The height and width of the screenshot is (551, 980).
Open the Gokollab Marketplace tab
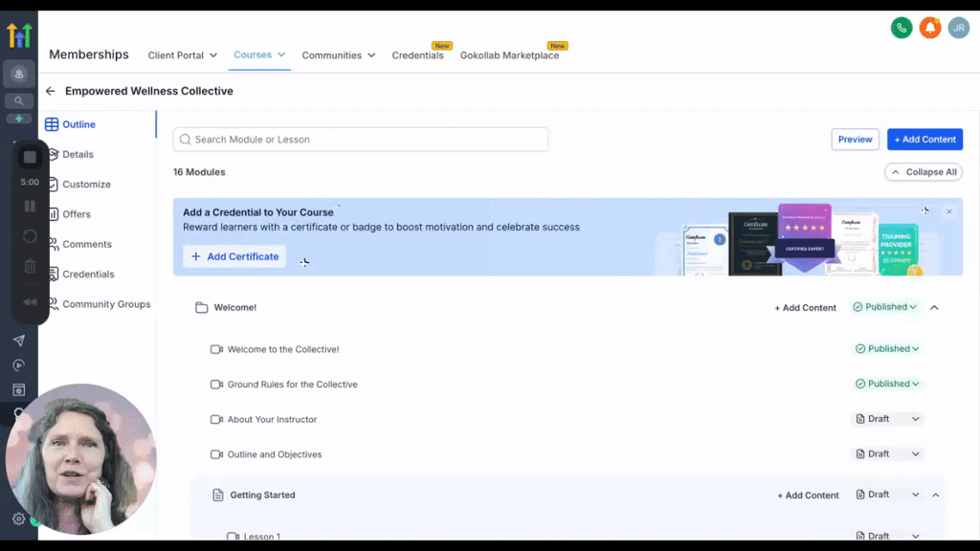[509, 55]
